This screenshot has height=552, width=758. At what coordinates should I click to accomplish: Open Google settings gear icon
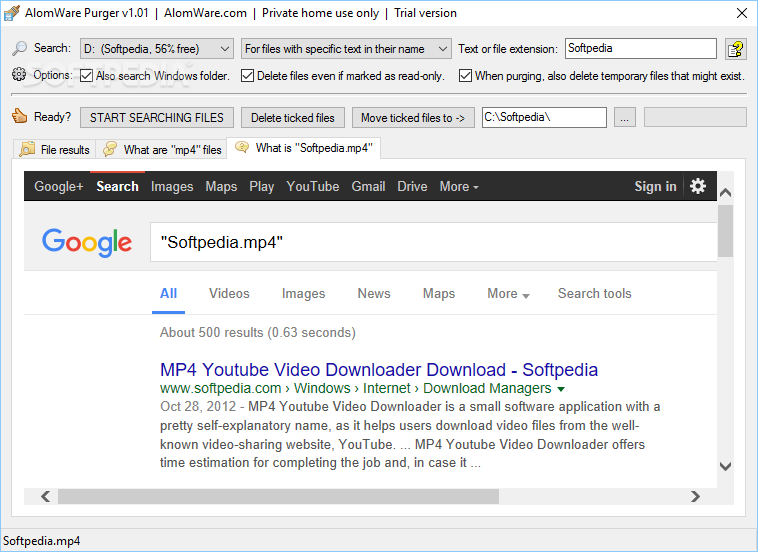click(698, 186)
